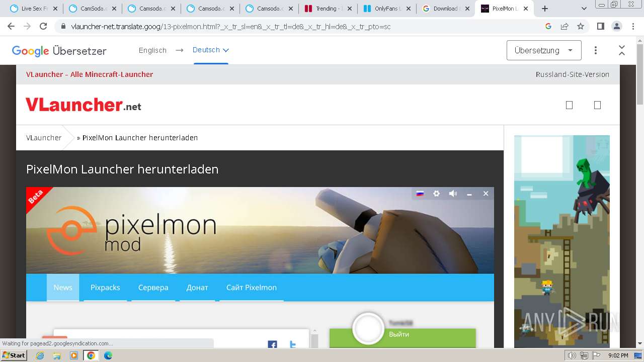
Task: Click first square icon in site header
Action: 570,105
